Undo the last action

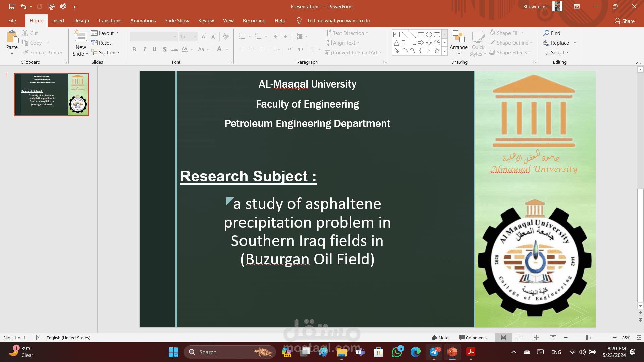[x=23, y=6]
